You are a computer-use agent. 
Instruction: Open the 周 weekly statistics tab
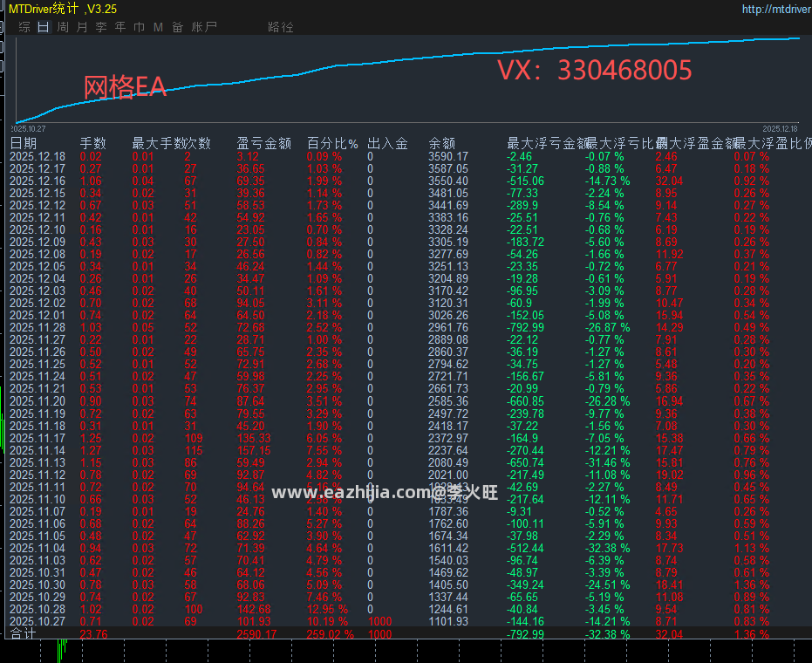pos(63,27)
